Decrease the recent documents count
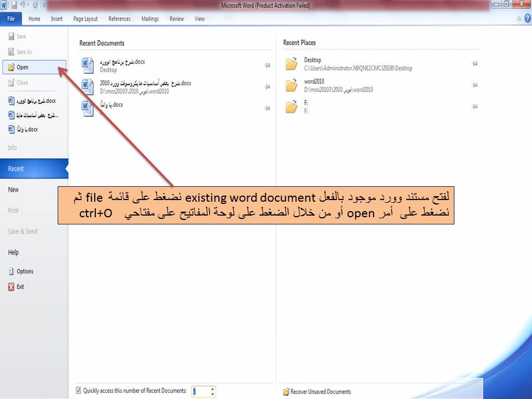 coord(213,394)
